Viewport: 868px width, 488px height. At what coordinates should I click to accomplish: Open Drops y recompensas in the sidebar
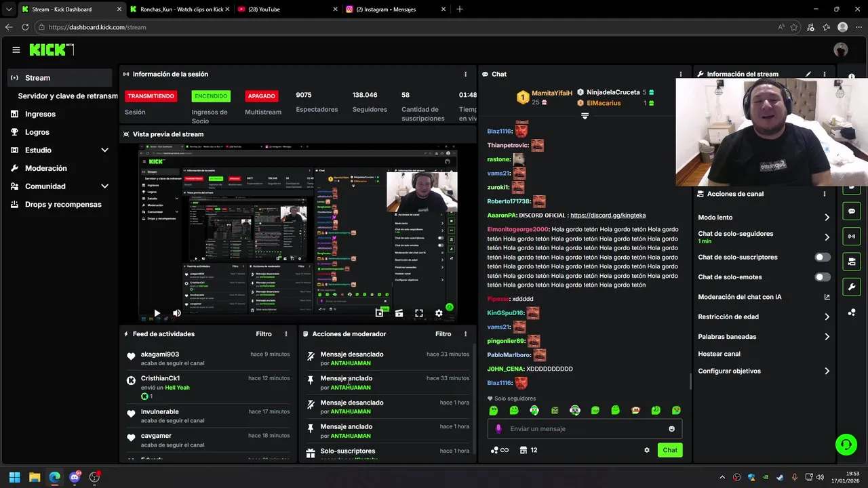63,205
